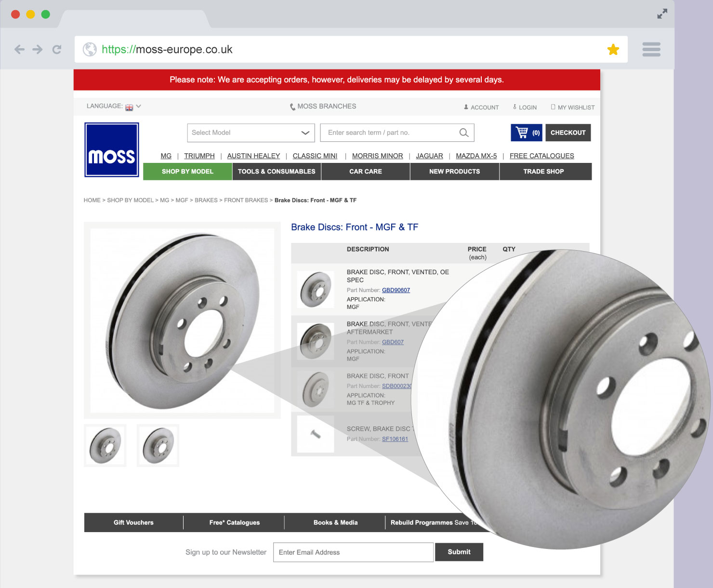Open the New Products tab
This screenshot has height=588, width=713.
point(455,172)
